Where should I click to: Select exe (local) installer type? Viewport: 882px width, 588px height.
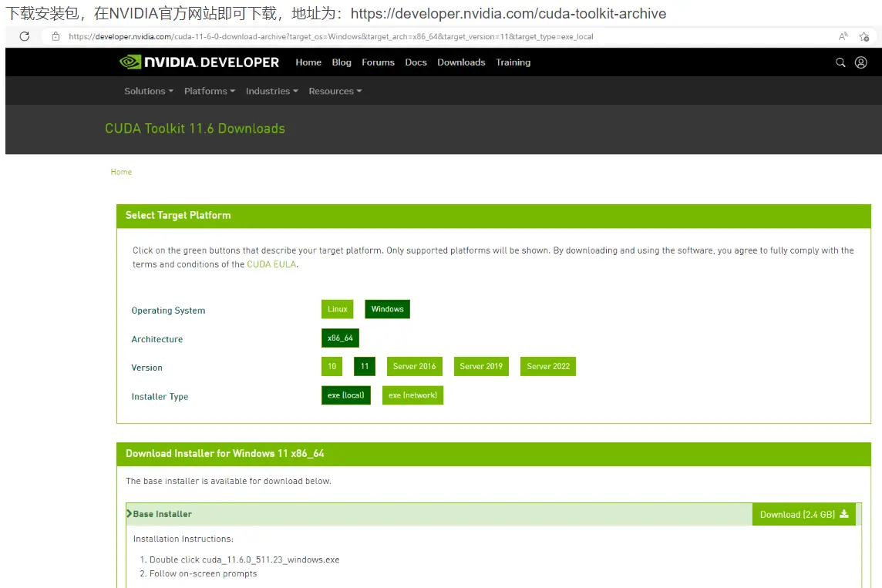click(346, 395)
